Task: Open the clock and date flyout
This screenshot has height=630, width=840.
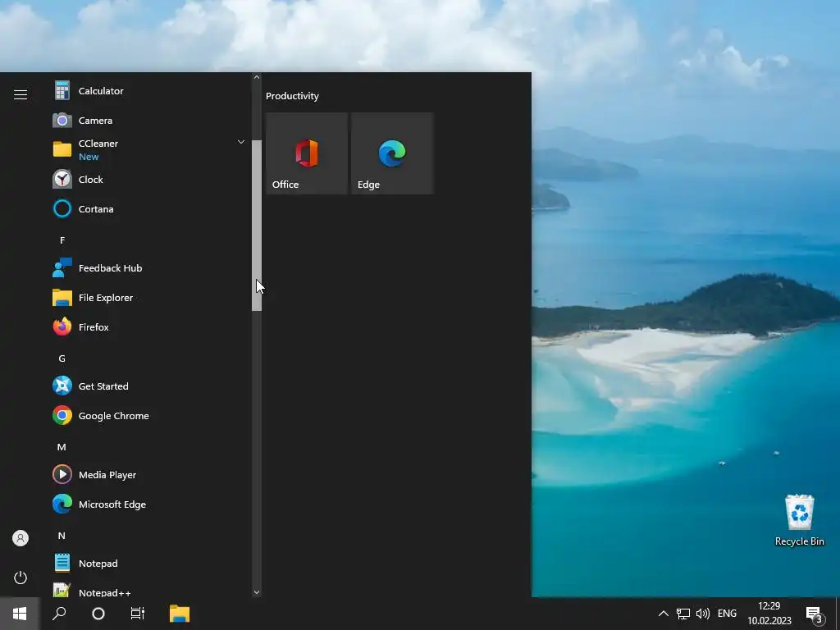Action: [x=769, y=614]
